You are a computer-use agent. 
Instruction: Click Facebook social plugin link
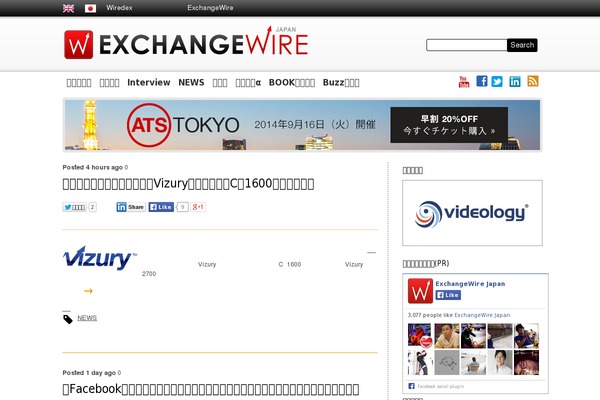point(440,386)
